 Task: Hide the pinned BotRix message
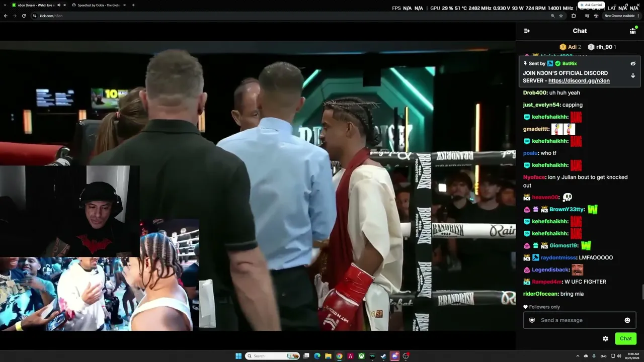[x=633, y=64]
